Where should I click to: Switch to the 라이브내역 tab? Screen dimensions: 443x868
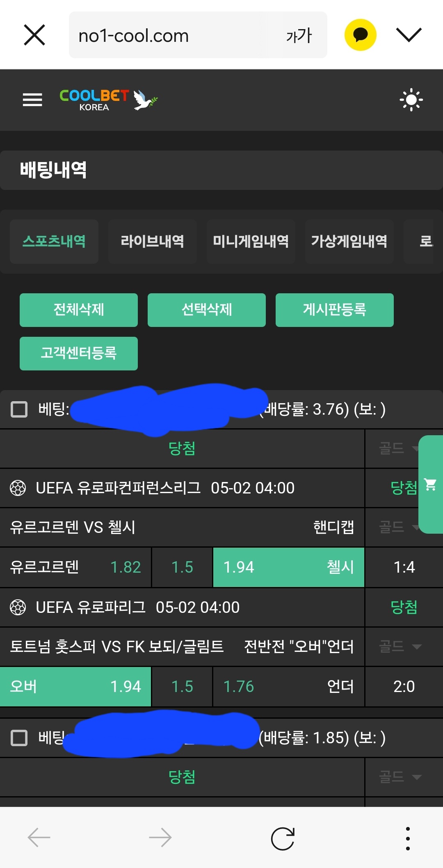[x=152, y=241]
